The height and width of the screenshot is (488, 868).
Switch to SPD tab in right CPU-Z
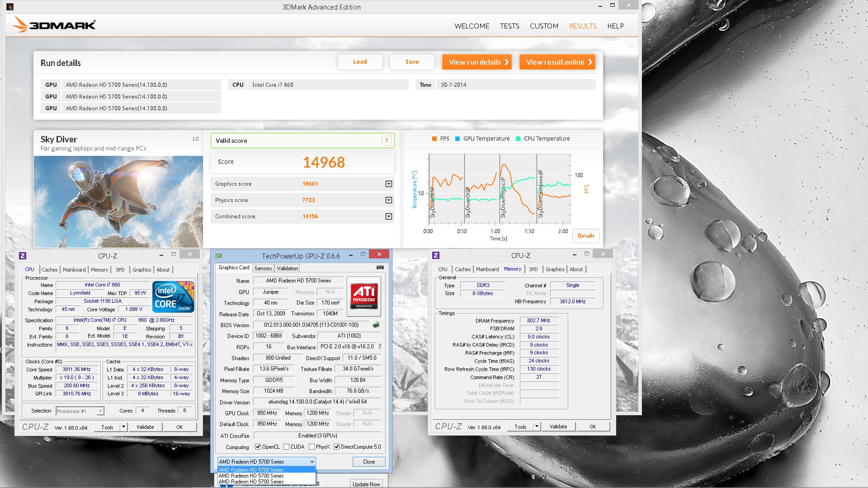533,269
